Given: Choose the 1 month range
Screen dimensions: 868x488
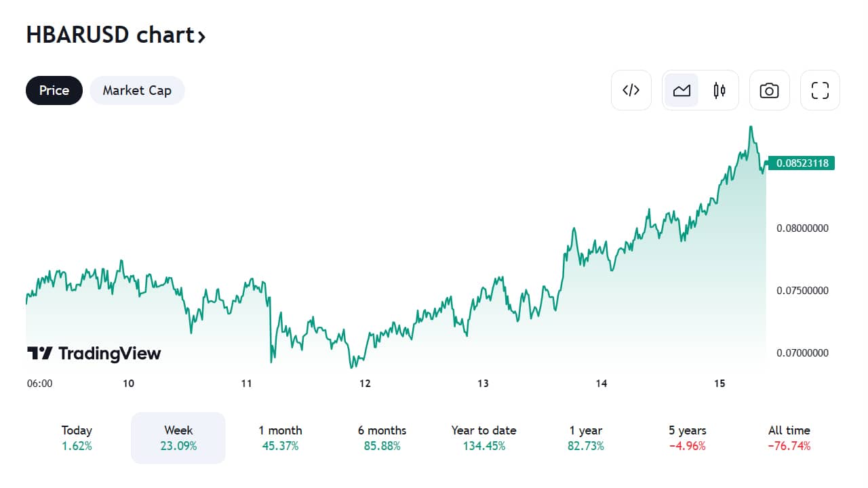Looking at the screenshot, I should [280, 438].
